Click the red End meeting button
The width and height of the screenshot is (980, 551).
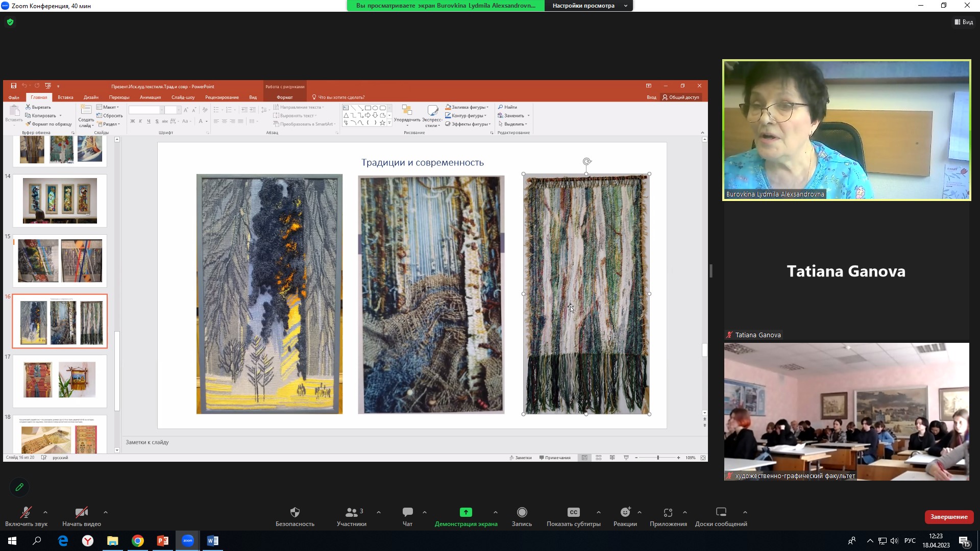(x=948, y=517)
